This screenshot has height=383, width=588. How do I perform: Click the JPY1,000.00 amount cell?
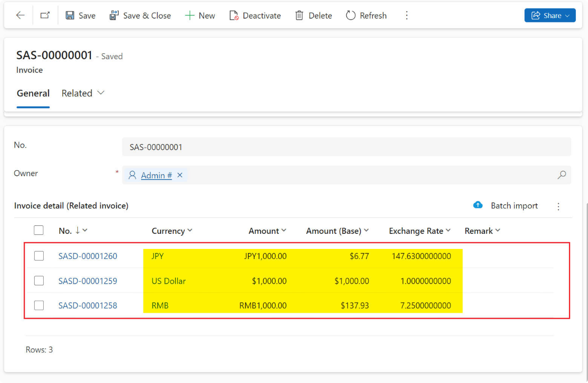pos(265,256)
